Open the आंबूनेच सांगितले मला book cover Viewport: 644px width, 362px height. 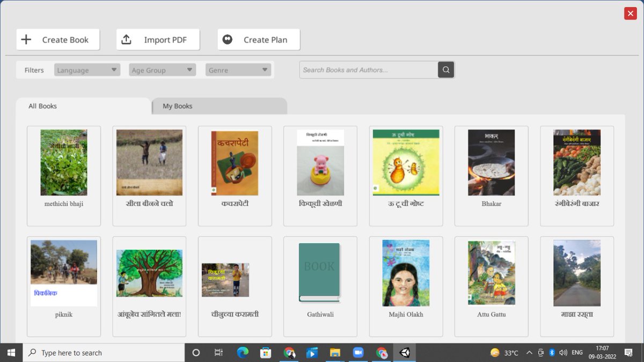pyautogui.click(x=149, y=273)
